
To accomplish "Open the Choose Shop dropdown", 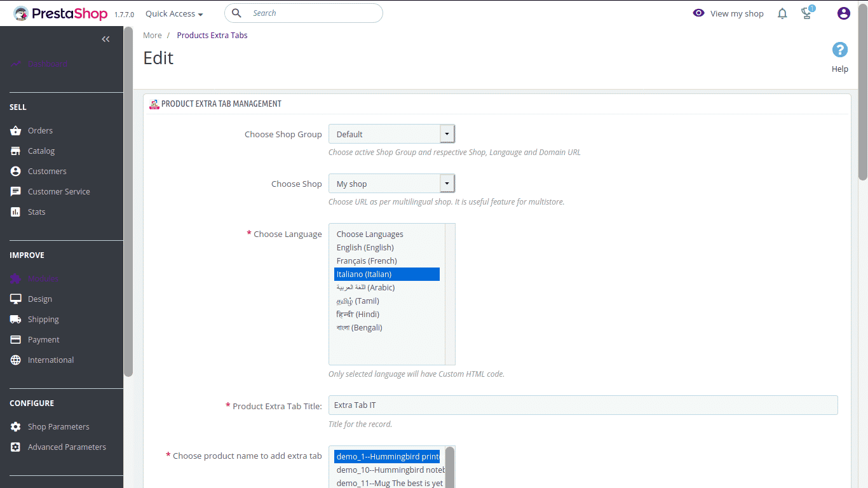I will pos(391,184).
